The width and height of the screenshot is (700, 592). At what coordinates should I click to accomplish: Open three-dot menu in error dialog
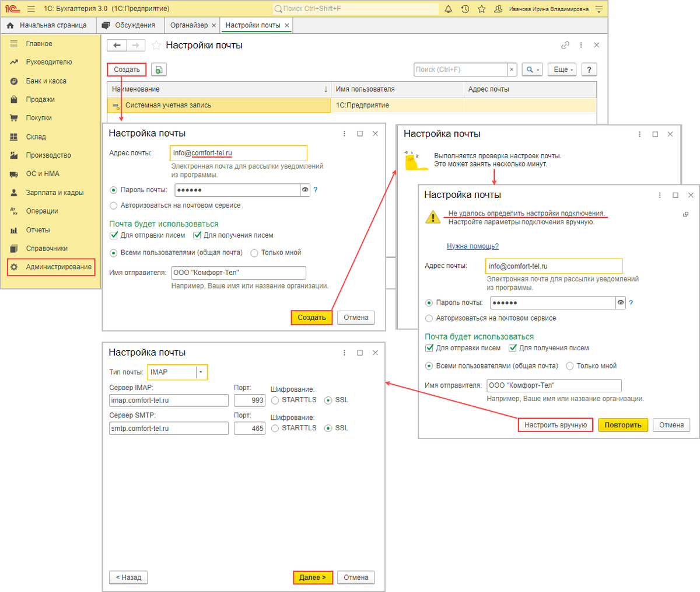660,195
